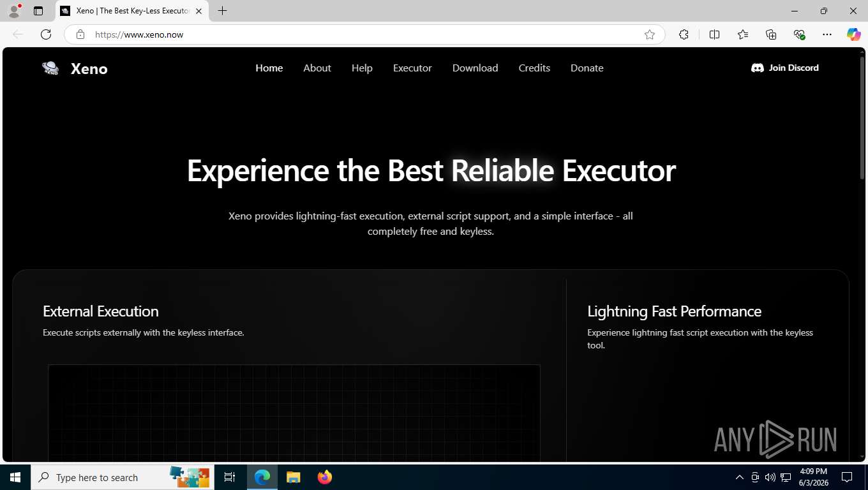Screen dimensions: 868x490
Task: Switch to Microsoft Edge on taskbar
Action: click(262, 477)
